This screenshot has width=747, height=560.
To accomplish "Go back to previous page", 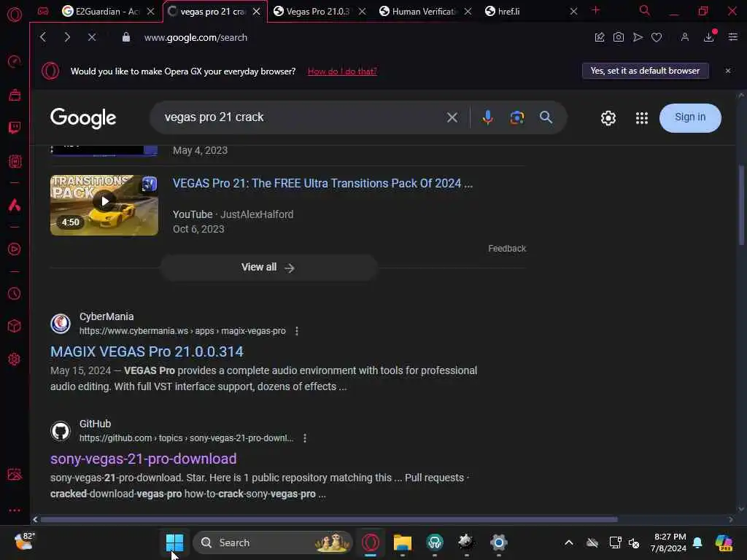I will click(43, 37).
